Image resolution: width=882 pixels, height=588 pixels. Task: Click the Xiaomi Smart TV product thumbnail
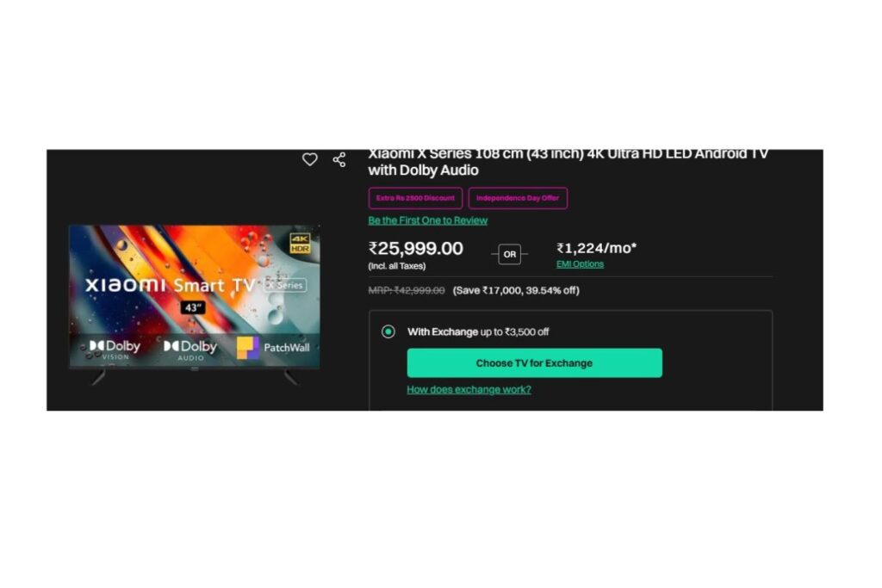[x=195, y=304]
